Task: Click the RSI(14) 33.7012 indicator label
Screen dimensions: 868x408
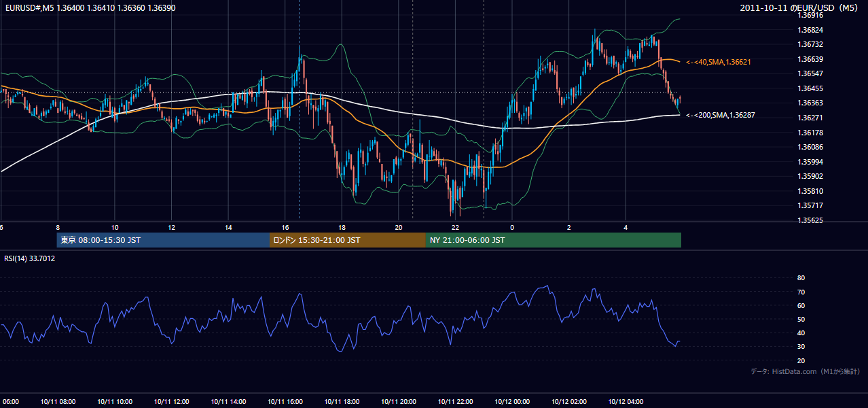Action: click(30, 258)
